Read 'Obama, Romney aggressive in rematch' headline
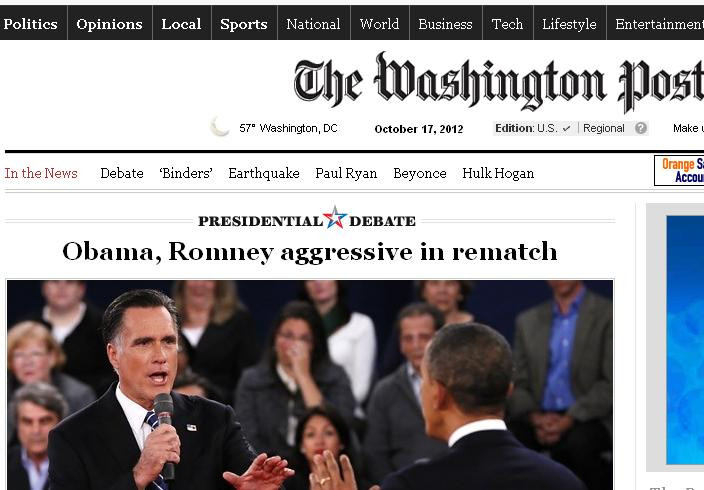Screen dimensions: 704x490 pos(310,252)
